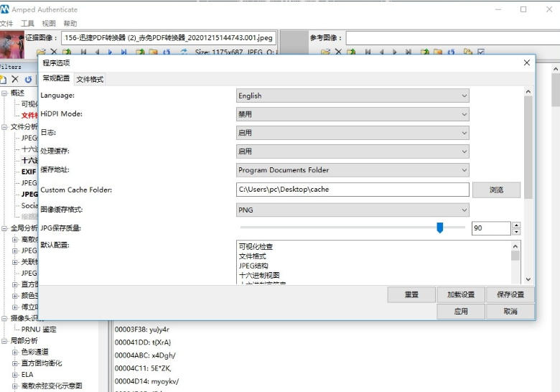Close the 程序选项 dialog
Viewport: 560px width, 392px height.
point(527,63)
